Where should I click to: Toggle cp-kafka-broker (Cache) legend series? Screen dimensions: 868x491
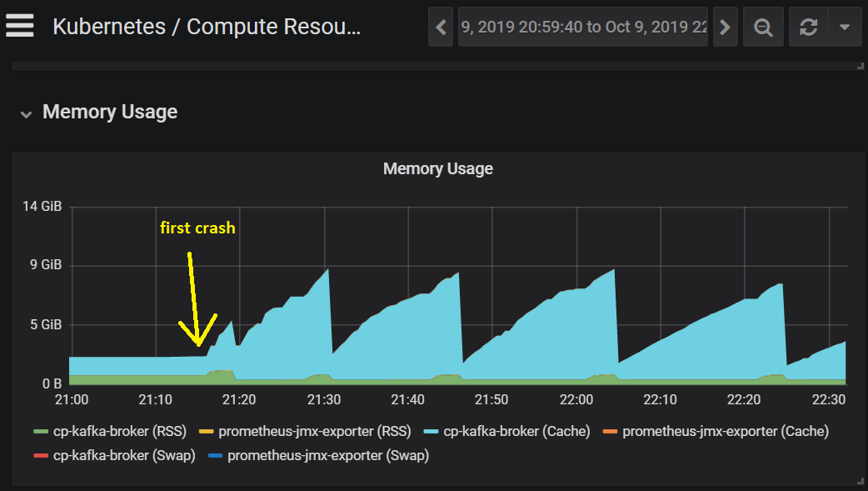click(516, 431)
